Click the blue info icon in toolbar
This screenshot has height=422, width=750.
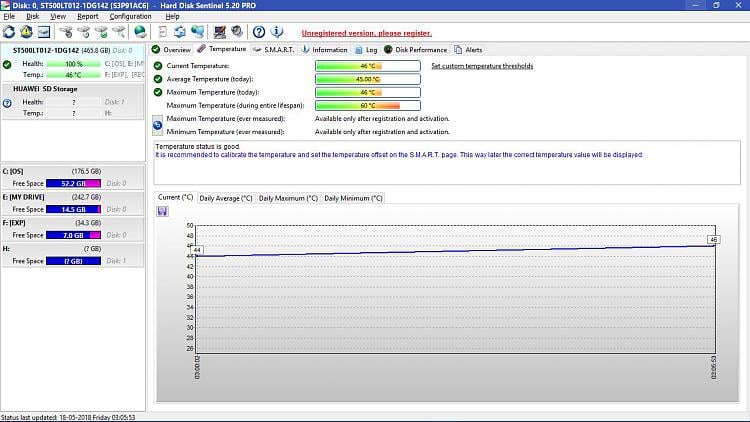277,32
